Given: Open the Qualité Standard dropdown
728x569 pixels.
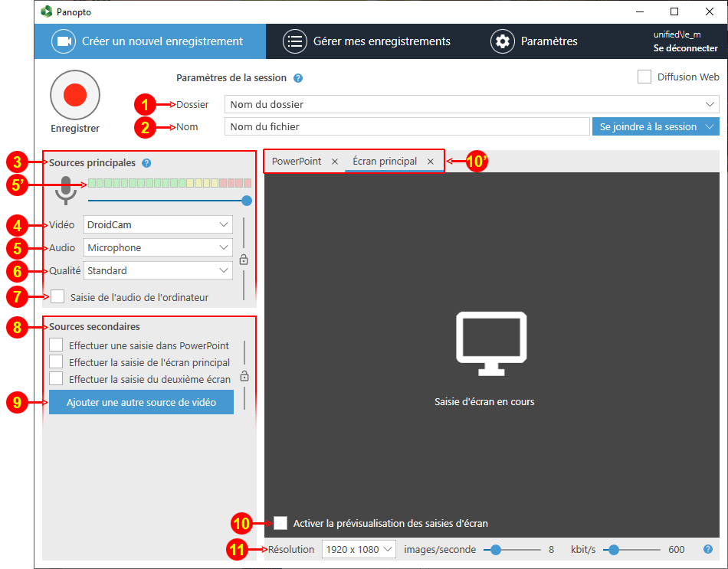Looking at the screenshot, I should point(158,270).
